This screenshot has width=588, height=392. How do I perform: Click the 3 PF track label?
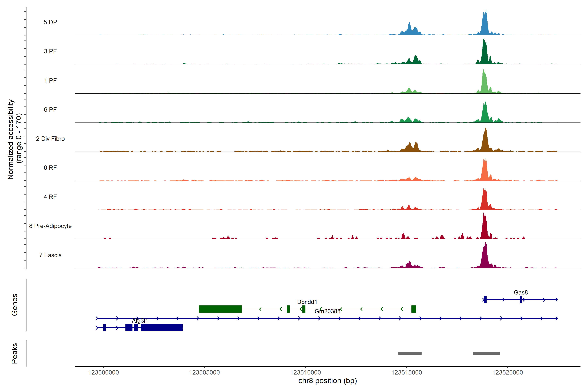[50, 51]
